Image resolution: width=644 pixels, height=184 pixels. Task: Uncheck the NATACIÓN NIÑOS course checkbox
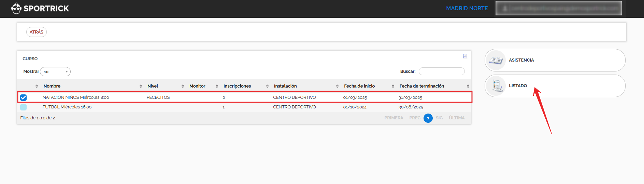point(24,97)
